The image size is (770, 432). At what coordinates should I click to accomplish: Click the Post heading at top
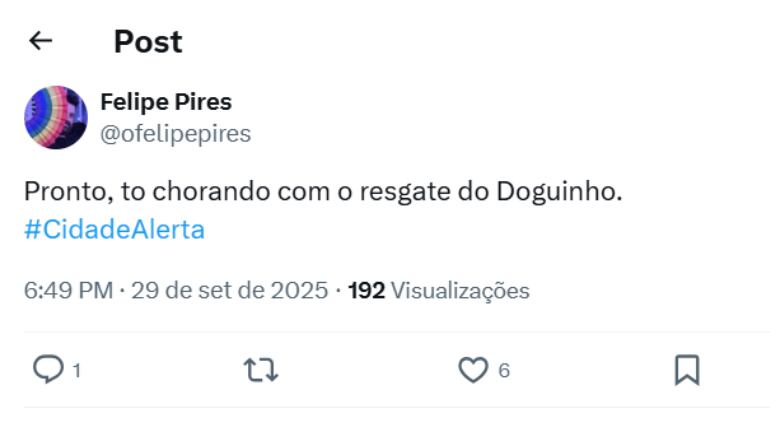coord(148,41)
